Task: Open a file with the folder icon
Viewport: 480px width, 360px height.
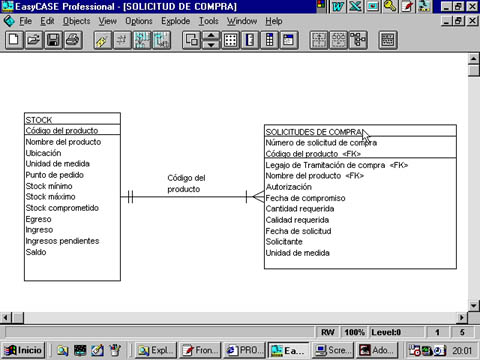Action: (x=34, y=40)
